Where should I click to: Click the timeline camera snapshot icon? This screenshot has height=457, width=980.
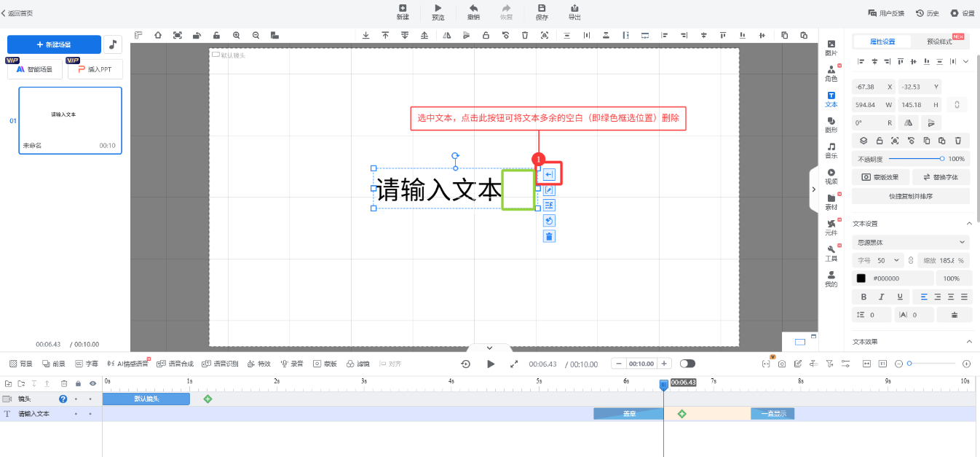781,364
